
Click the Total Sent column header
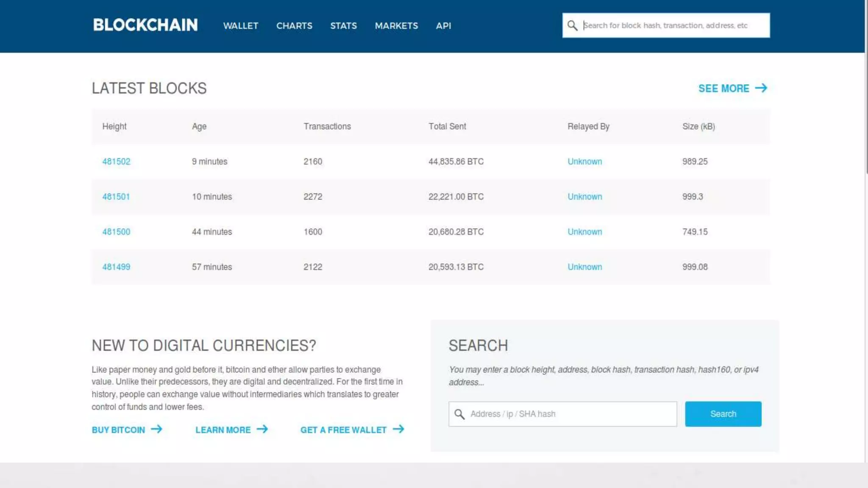point(447,126)
